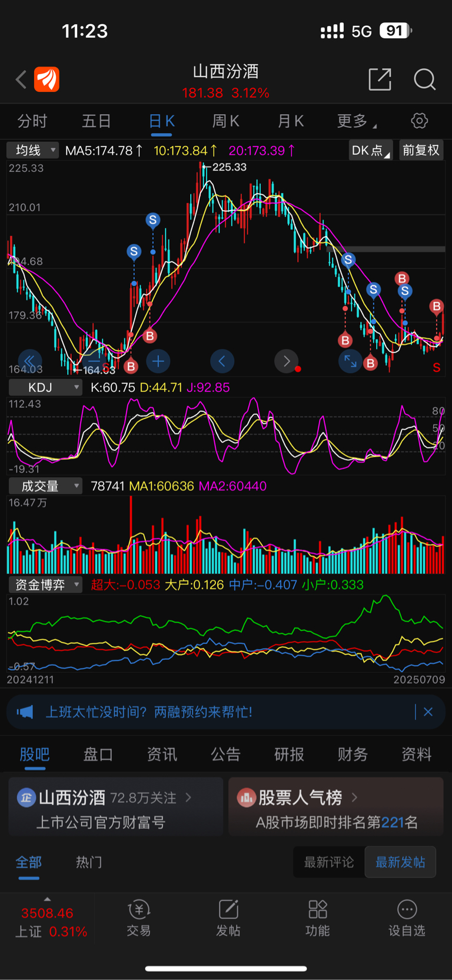Tap the plus zoom-in chart button
The height and width of the screenshot is (980, 452).
pyautogui.click(x=158, y=361)
